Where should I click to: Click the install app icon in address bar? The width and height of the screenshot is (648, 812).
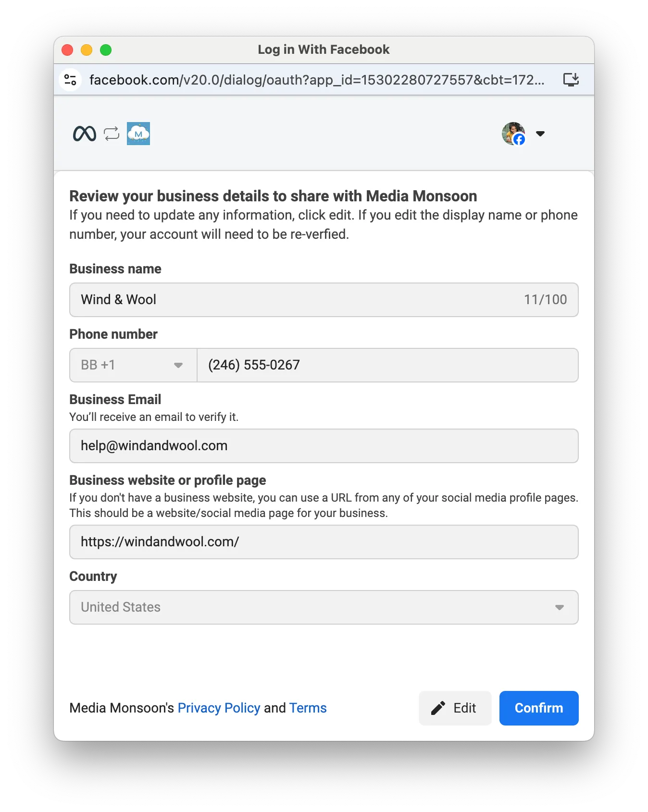pos(571,80)
